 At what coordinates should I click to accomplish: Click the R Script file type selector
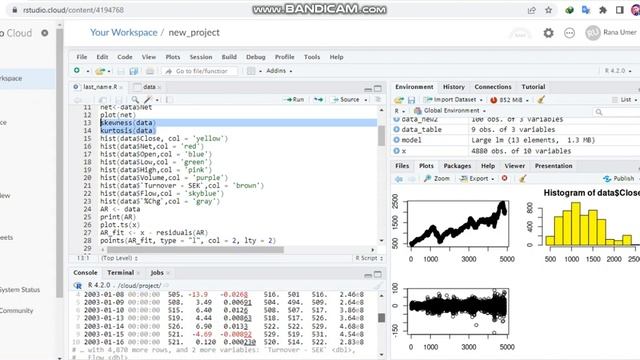[x=369, y=258]
